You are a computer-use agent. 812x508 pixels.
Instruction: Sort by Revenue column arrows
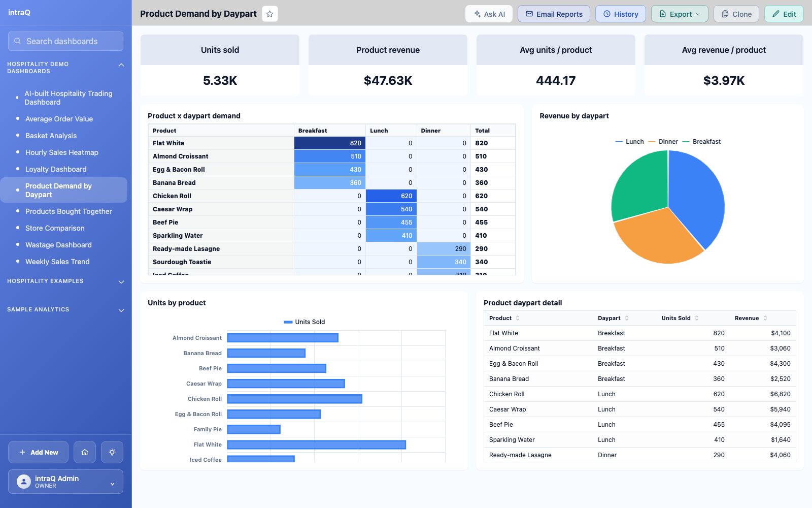tap(765, 318)
